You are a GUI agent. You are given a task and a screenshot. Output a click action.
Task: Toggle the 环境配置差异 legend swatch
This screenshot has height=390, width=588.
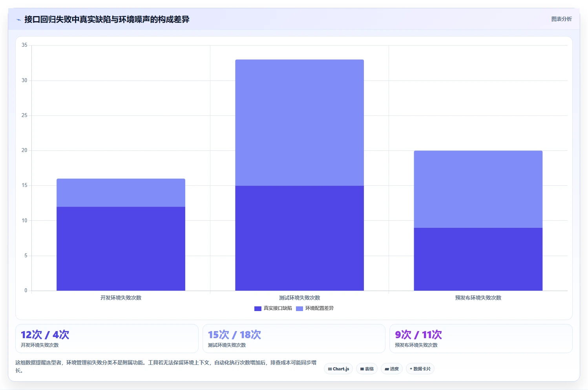[299, 308]
